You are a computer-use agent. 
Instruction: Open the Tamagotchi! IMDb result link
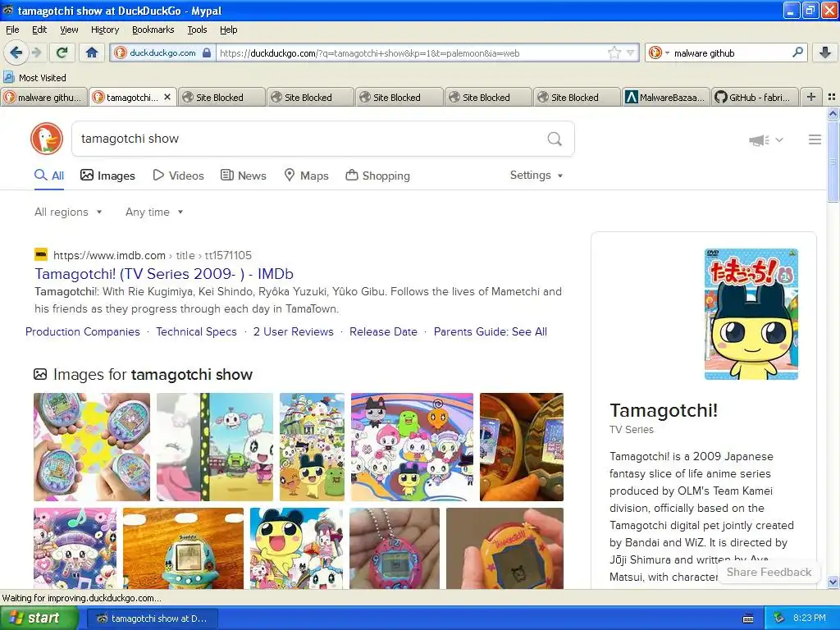tap(164, 274)
